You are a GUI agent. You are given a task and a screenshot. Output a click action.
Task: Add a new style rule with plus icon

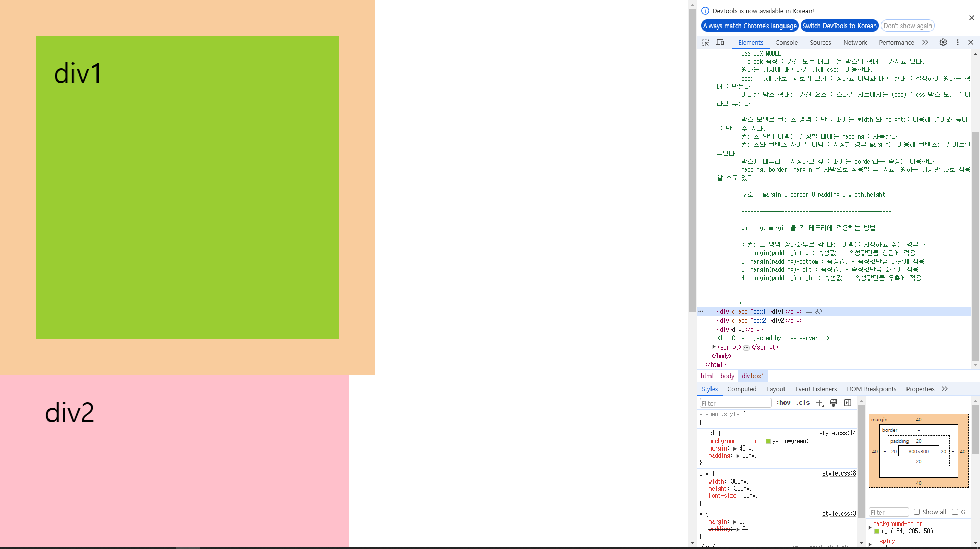click(820, 403)
